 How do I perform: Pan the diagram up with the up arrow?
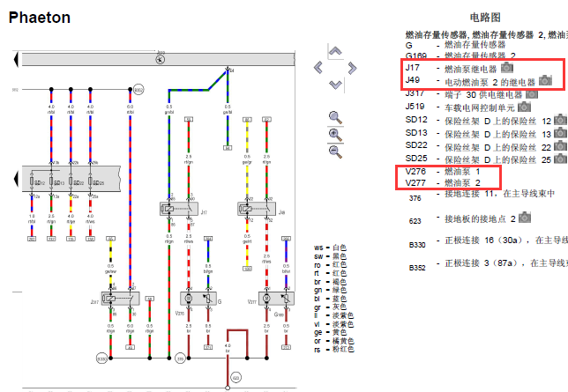coord(335,51)
